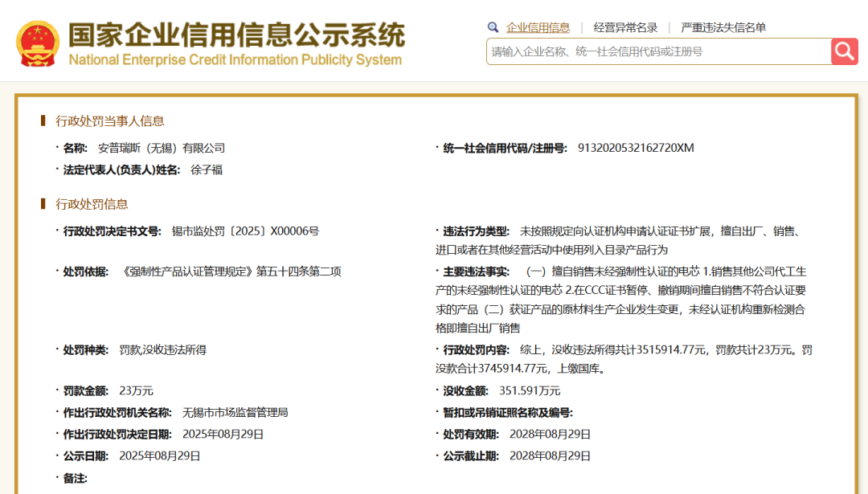Click the red search magnifier button
Screen dimensions: 868x494
[844, 51]
